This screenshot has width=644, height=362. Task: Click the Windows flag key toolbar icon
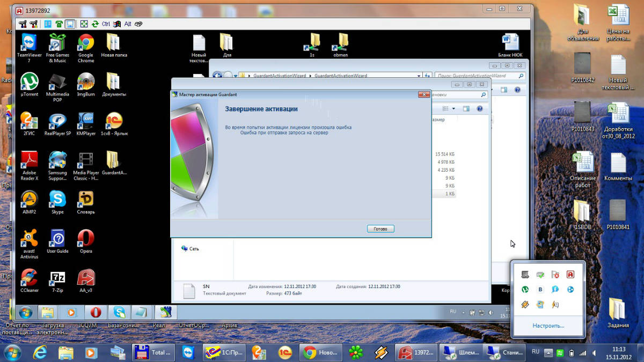tap(116, 24)
